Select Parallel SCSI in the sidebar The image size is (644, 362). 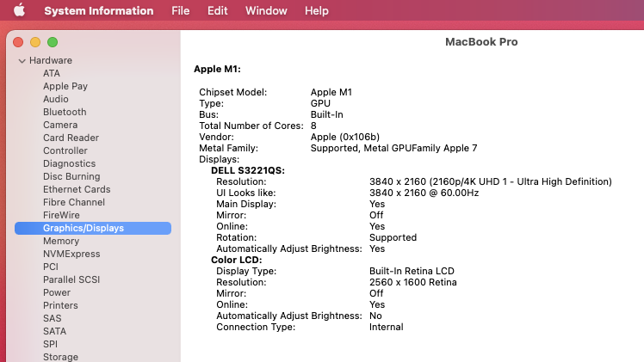pyautogui.click(x=71, y=279)
